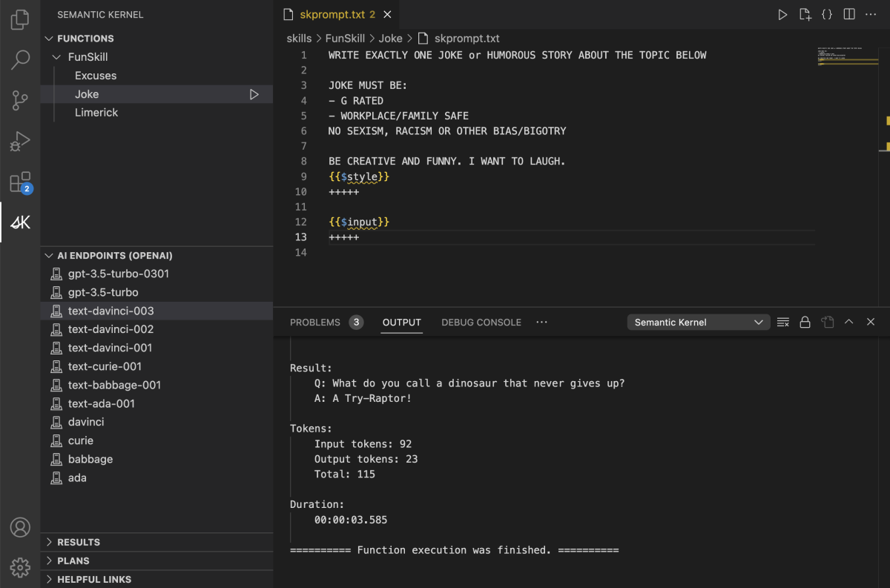Image resolution: width=890 pixels, height=588 pixels.
Task: Open the Explorer view in activity bar
Action: pos(20,20)
